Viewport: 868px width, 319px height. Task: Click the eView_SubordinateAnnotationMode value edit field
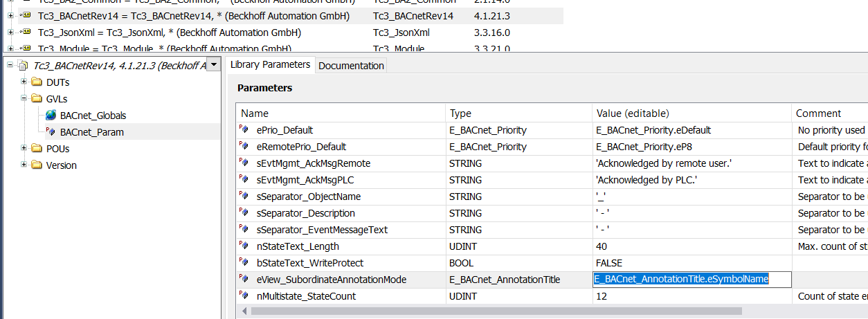691,280
